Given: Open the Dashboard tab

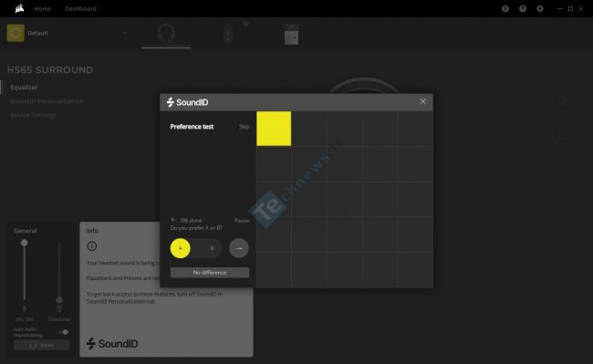Looking at the screenshot, I should pyautogui.click(x=80, y=8).
